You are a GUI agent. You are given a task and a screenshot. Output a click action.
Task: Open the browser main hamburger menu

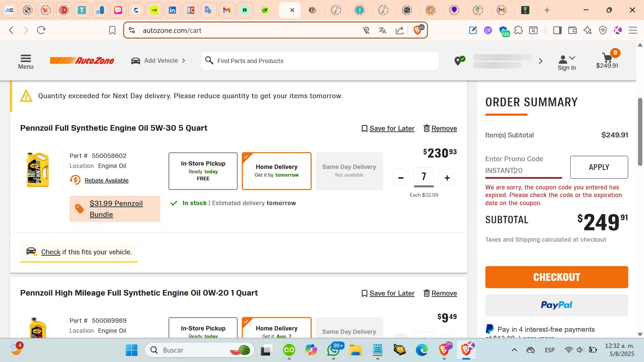(633, 30)
